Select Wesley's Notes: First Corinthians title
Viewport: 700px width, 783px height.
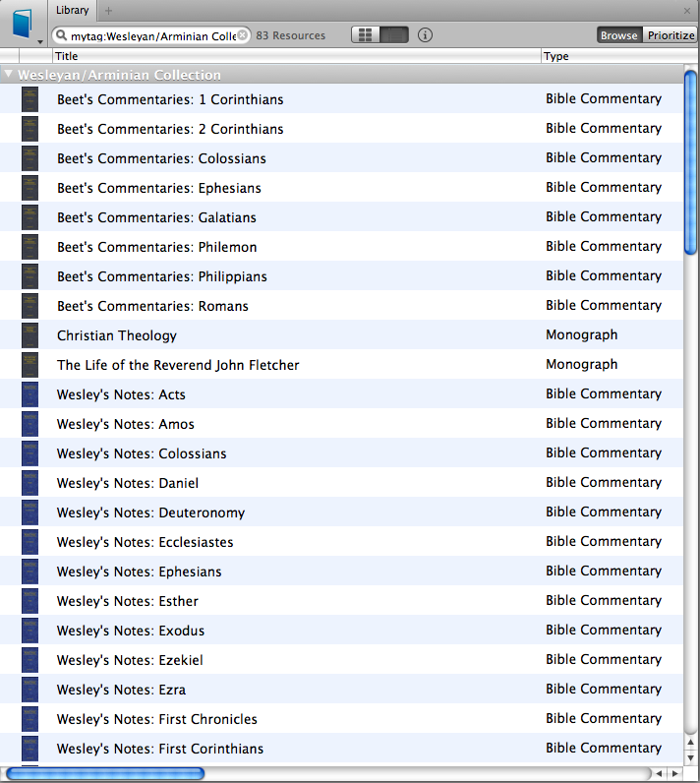click(160, 748)
